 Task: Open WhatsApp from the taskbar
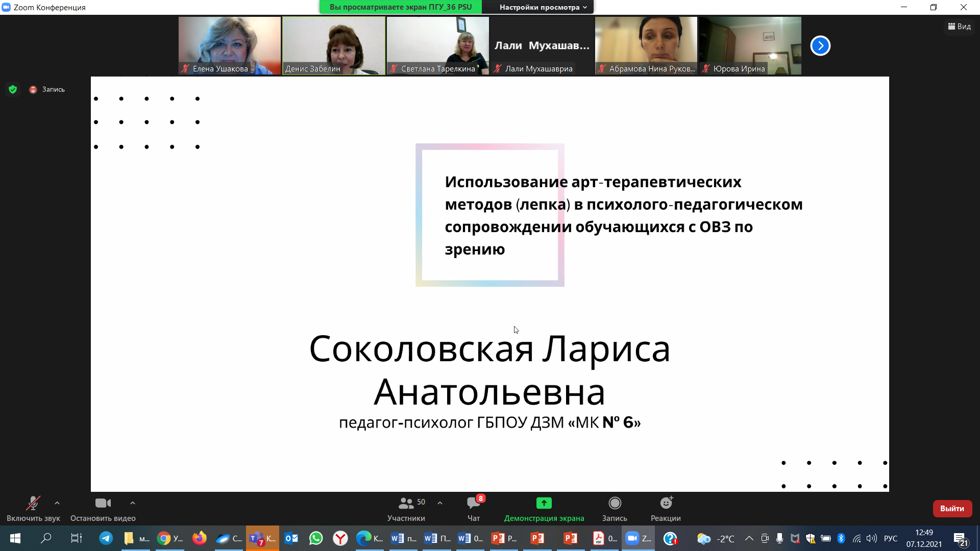point(316,538)
